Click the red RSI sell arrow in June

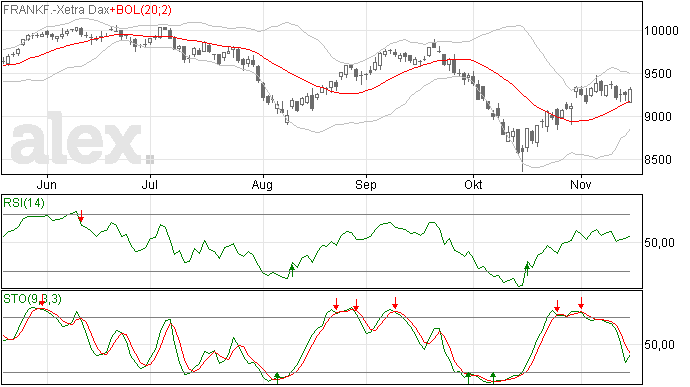[x=81, y=216]
